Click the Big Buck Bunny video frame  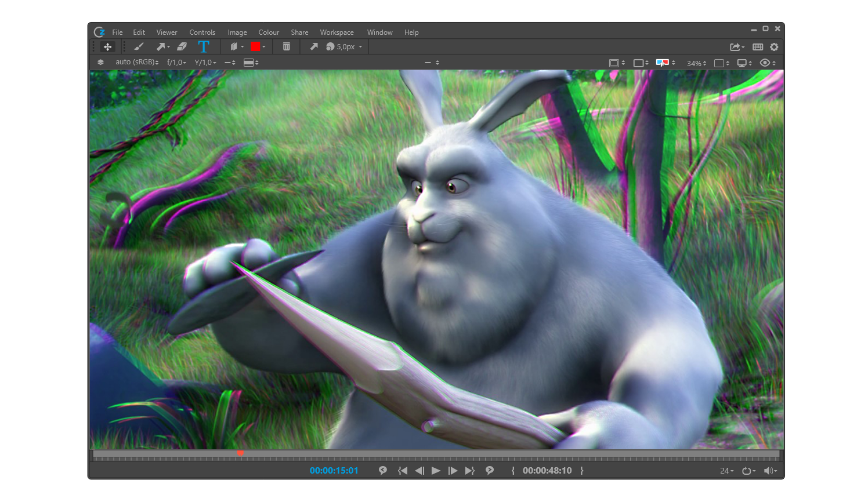(x=436, y=260)
